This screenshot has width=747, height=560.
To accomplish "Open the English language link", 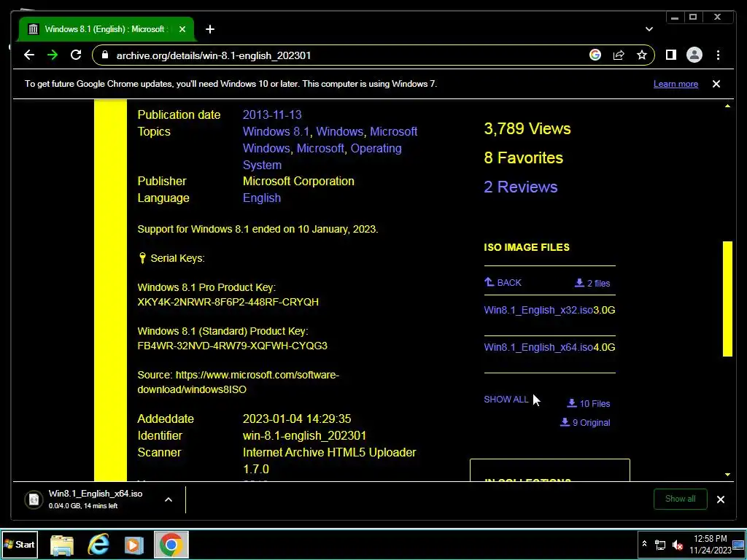I will 262,198.
